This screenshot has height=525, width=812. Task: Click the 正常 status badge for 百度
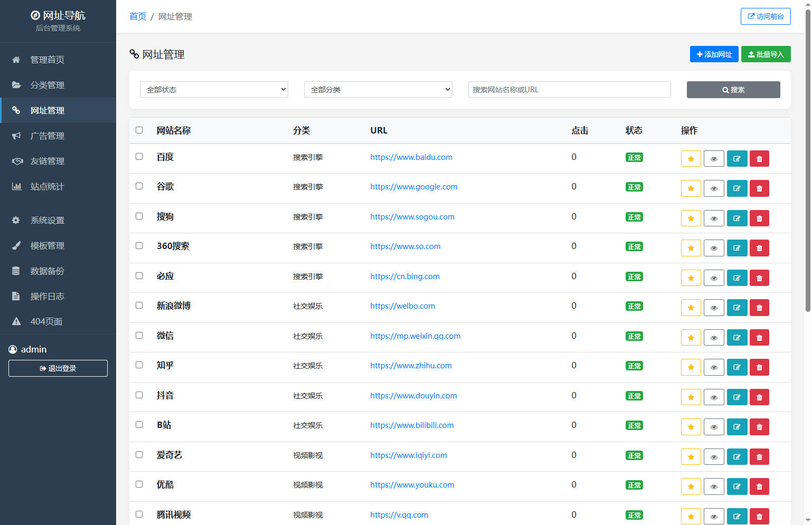(x=634, y=157)
